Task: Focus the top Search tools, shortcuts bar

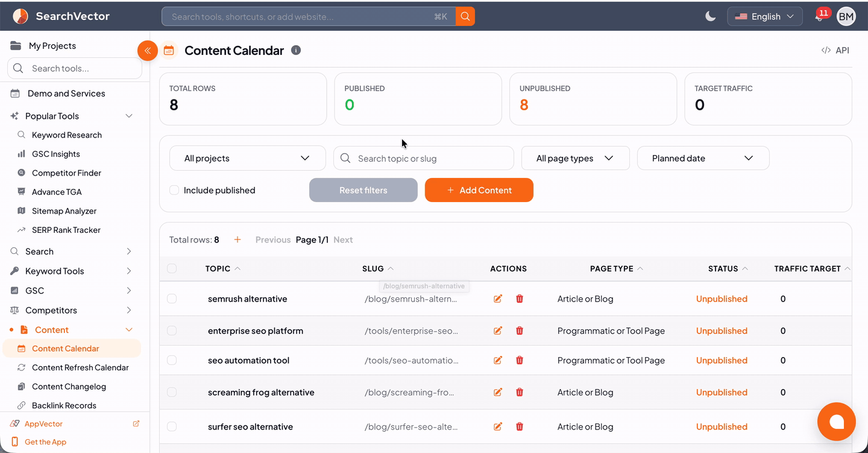Action: point(309,16)
